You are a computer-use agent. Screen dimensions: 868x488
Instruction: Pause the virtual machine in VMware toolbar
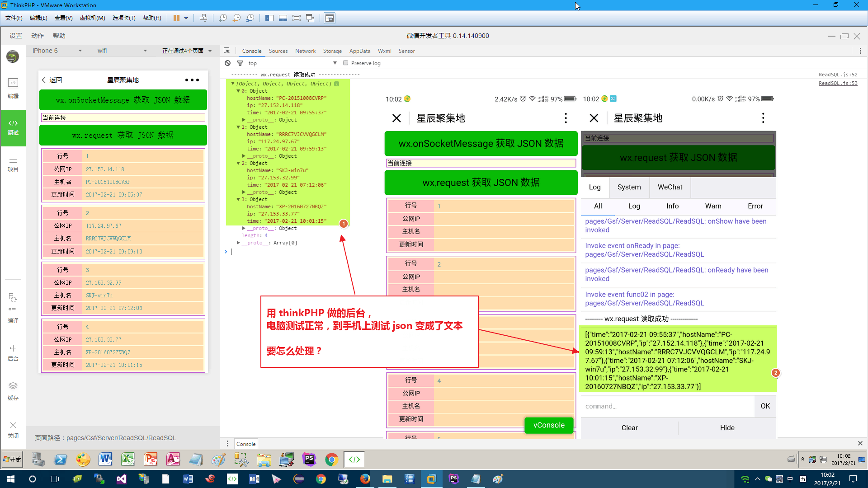pyautogui.click(x=176, y=18)
